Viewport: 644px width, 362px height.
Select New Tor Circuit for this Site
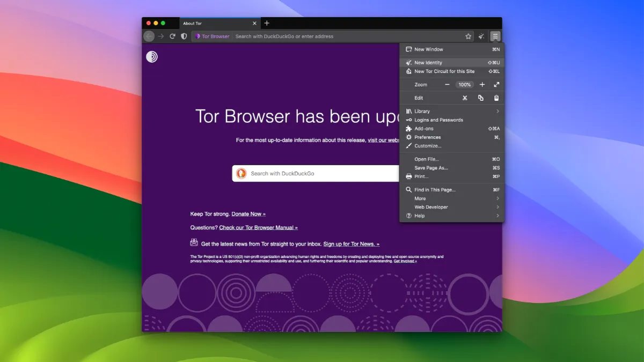[x=444, y=71]
